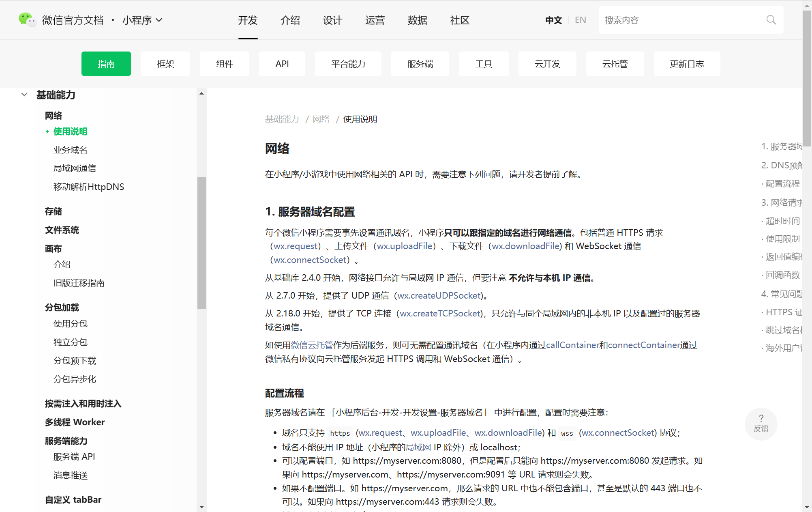Click page scrollbar down arrow
The height and width of the screenshot is (512, 812).
[806, 507]
